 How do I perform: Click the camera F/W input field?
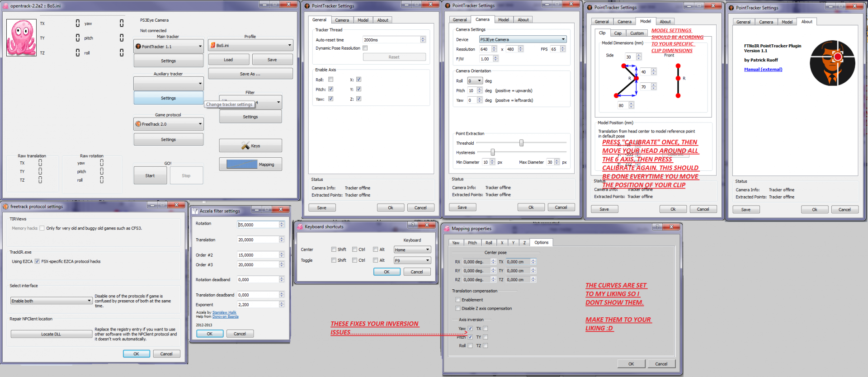tap(486, 59)
